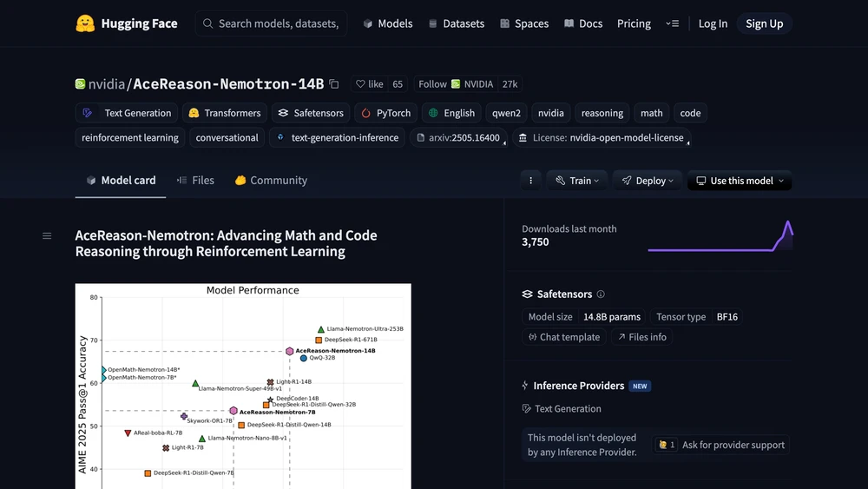Click the Safetensors tag stack icon
Viewport: 868px width, 489px height.
[284, 113]
